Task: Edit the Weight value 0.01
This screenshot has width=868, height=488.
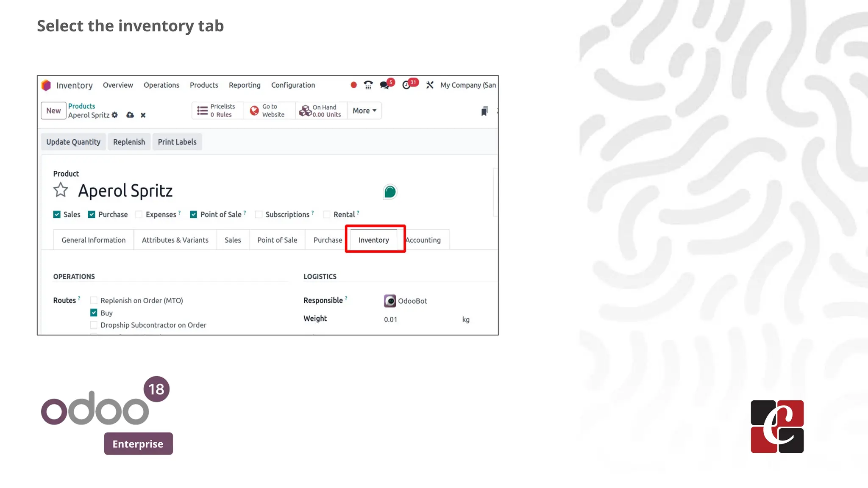Action: (x=391, y=319)
